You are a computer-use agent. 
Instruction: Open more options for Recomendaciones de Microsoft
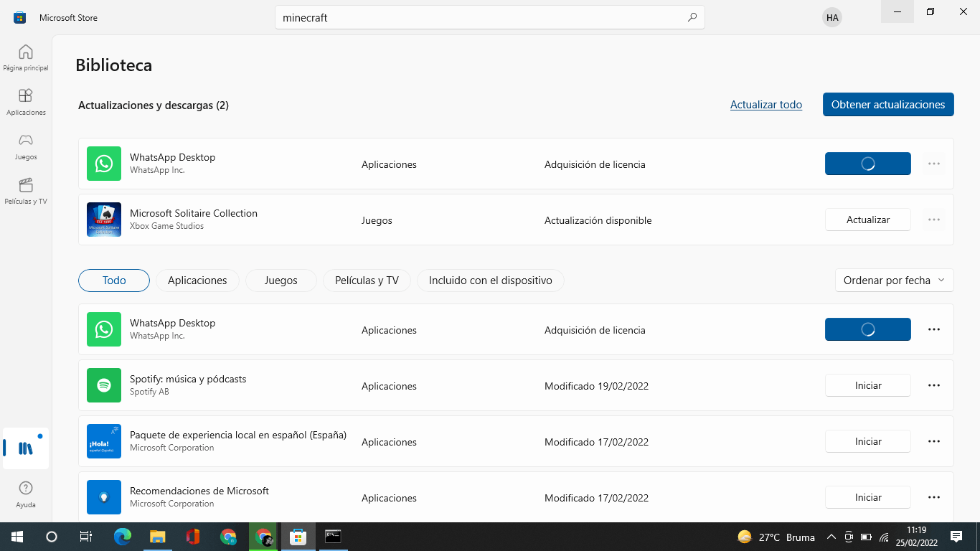[x=933, y=497]
